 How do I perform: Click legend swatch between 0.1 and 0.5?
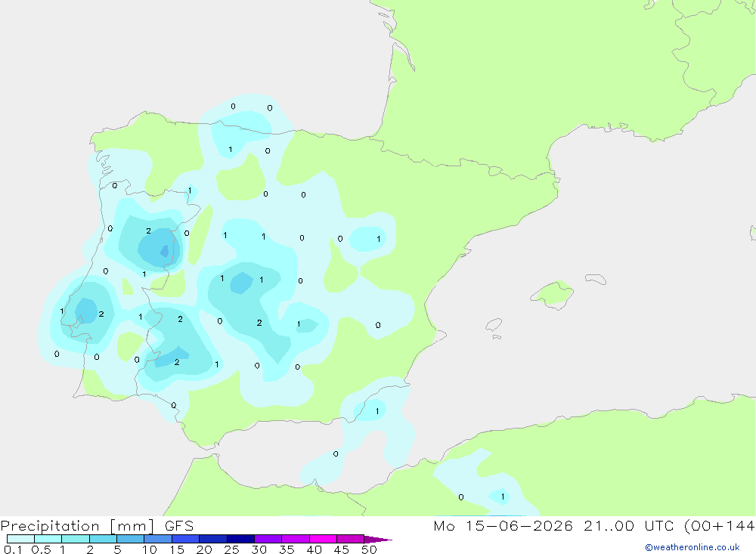[20, 539]
